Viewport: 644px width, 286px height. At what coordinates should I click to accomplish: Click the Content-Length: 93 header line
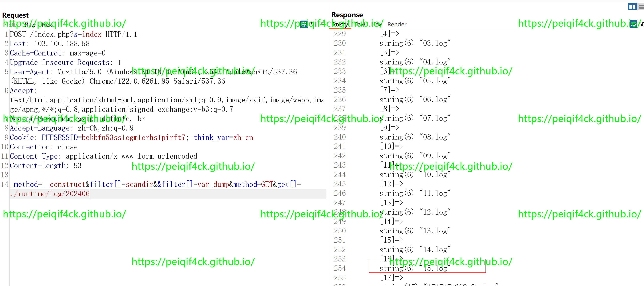[45, 166]
